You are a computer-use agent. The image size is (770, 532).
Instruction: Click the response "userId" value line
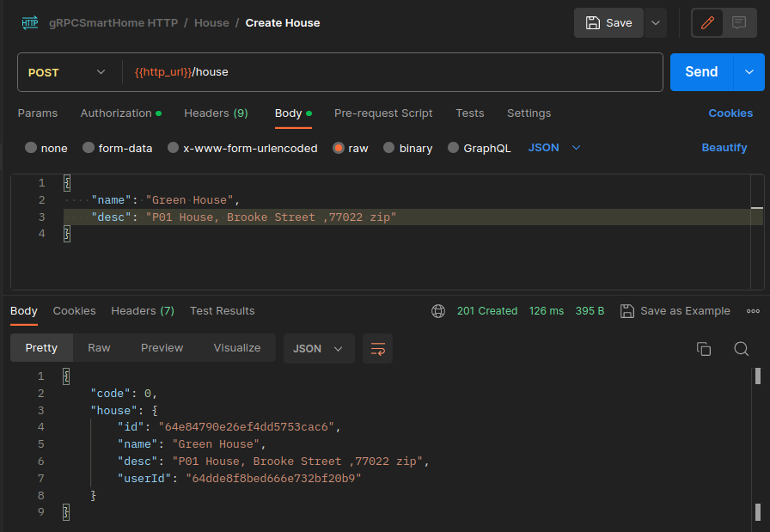tap(239, 479)
